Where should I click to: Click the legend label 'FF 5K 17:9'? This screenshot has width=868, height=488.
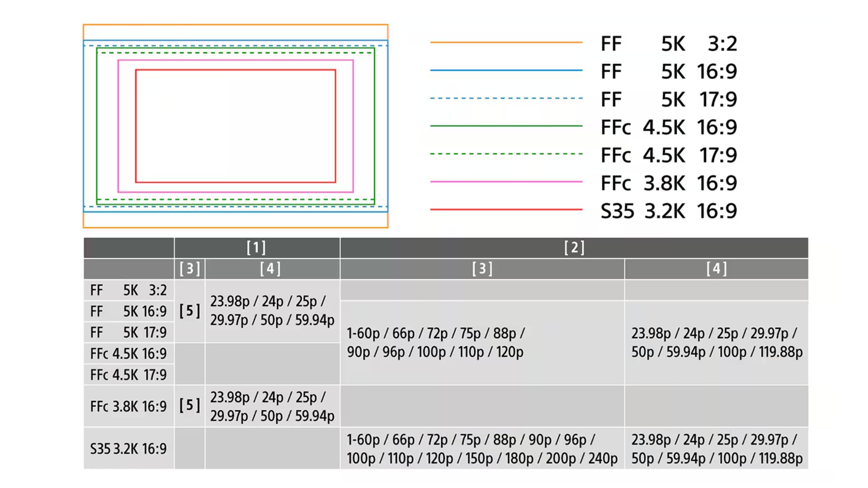point(669,99)
